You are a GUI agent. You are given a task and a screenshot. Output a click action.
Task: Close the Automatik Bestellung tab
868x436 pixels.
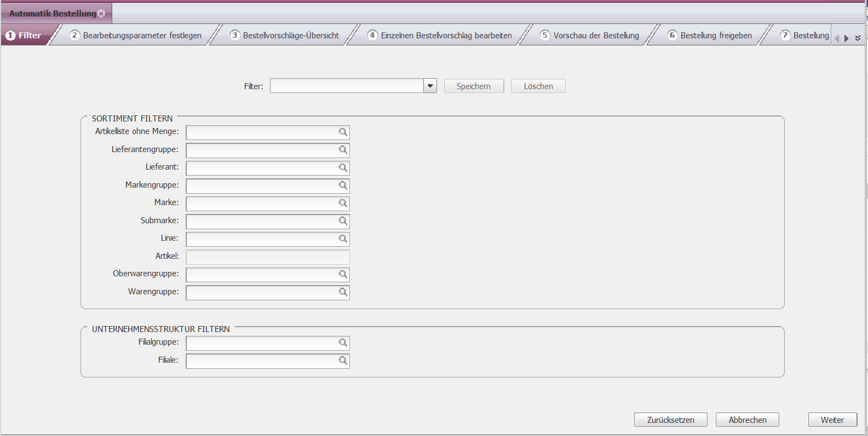tap(101, 13)
